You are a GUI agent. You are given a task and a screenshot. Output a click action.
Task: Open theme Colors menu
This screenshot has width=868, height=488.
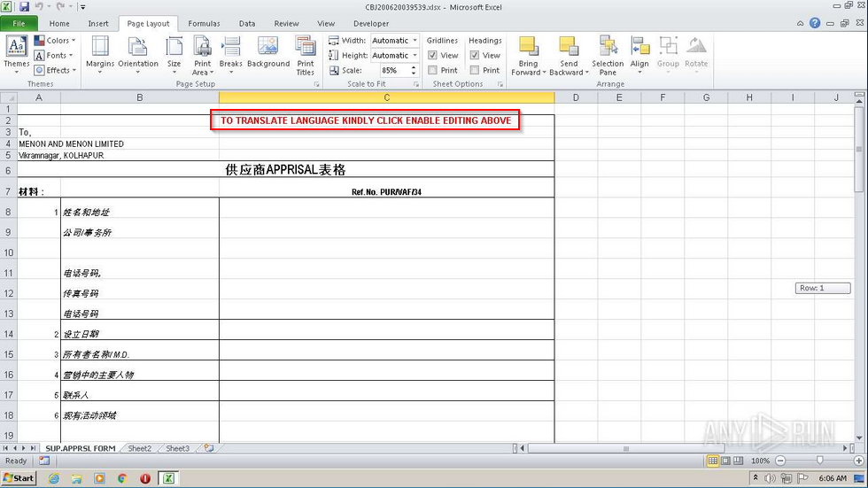[x=54, y=41]
